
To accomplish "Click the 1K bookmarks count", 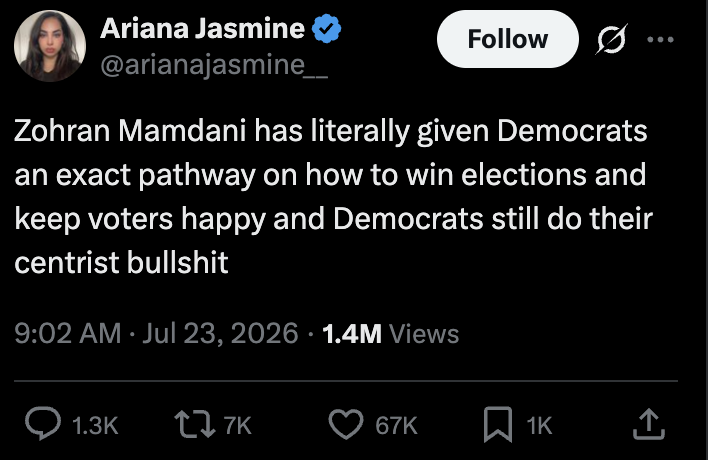I will [x=539, y=426].
